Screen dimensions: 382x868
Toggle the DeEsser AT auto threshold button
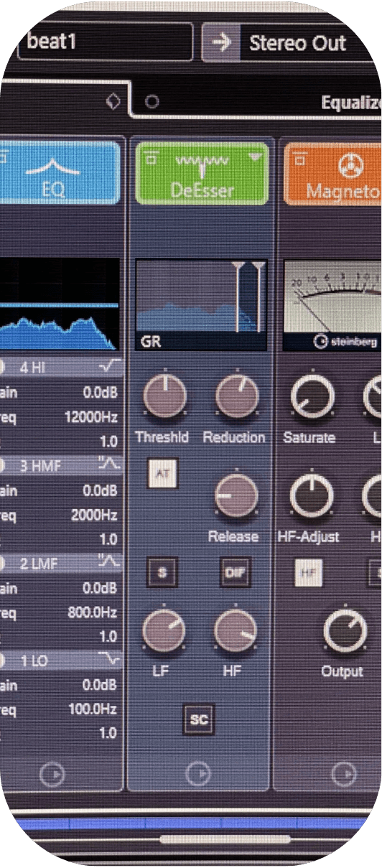162,475
